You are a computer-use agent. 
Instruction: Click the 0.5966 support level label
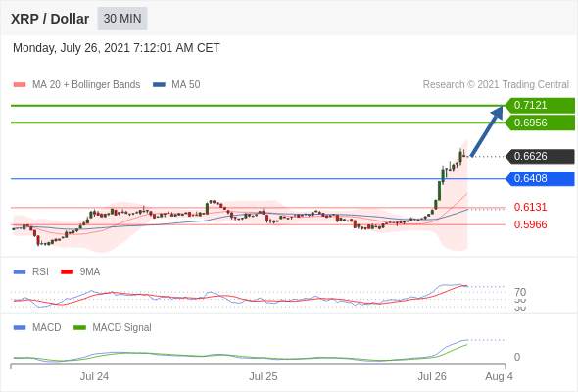coord(530,224)
